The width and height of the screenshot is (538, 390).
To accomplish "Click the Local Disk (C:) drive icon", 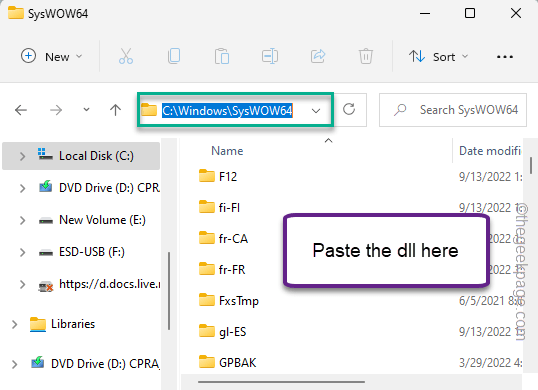I will [45, 155].
